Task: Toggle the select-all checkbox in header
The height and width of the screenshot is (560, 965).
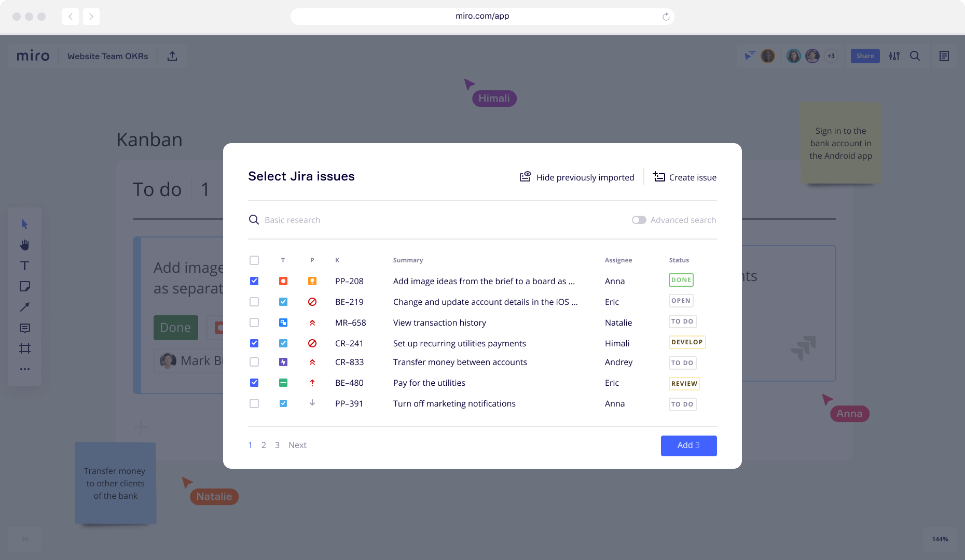Action: (254, 260)
